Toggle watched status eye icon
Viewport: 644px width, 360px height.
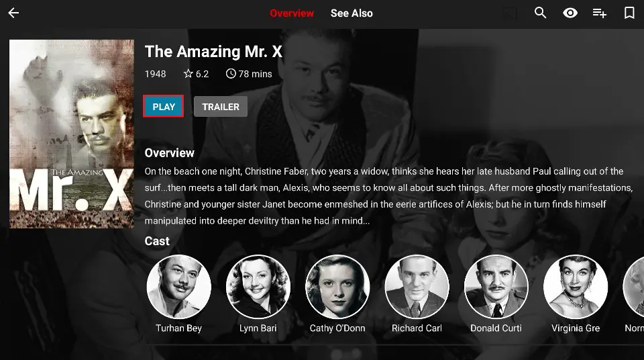[570, 13]
